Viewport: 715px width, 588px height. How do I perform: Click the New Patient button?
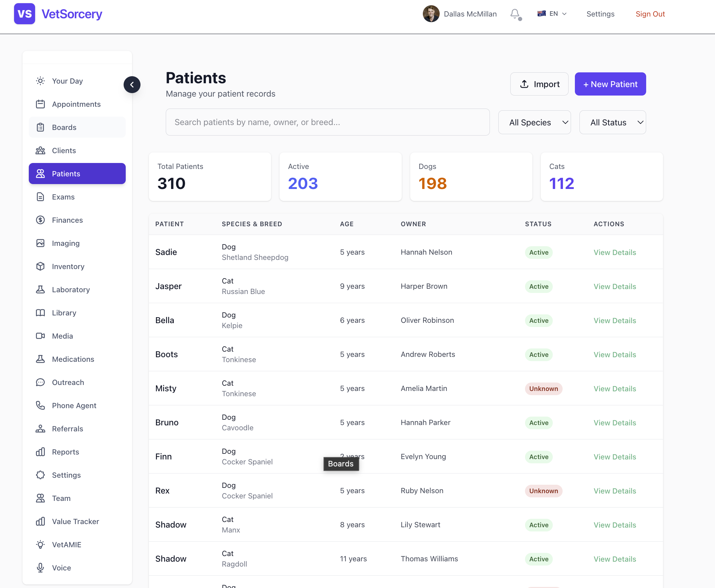pos(610,84)
